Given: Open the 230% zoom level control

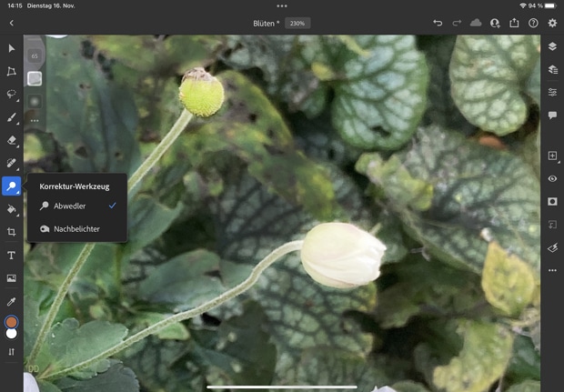Looking at the screenshot, I should (297, 23).
